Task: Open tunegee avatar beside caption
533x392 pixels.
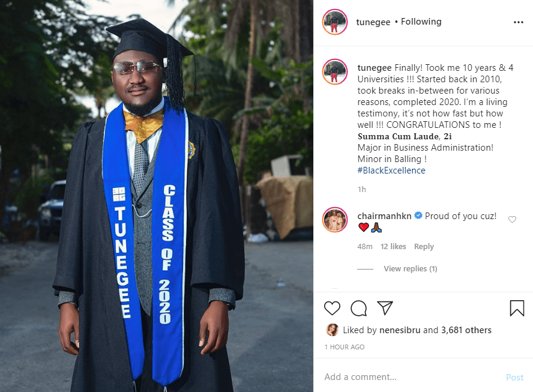Action: click(x=335, y=71)
